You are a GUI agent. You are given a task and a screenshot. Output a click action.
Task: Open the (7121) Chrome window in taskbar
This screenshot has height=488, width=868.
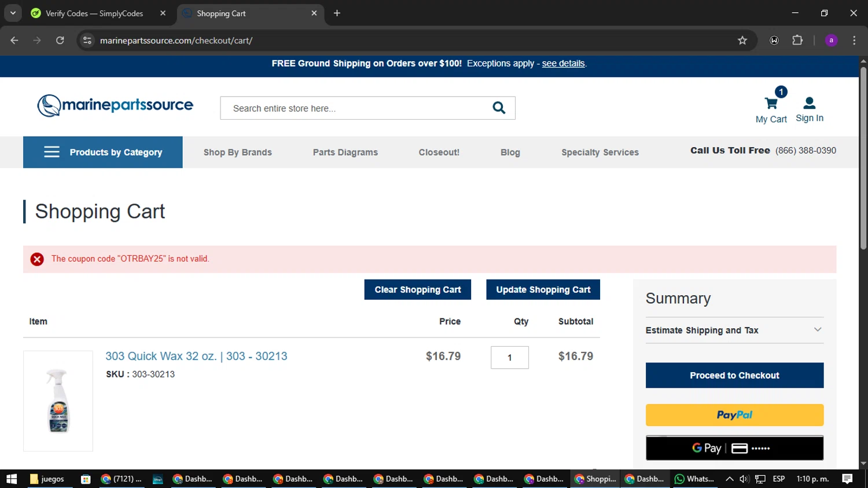pyautogui.click(x=122, y=479)
